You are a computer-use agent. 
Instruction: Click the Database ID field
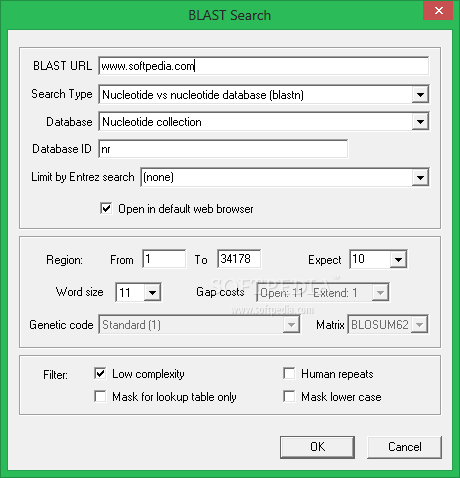click(x=223, y=149)
